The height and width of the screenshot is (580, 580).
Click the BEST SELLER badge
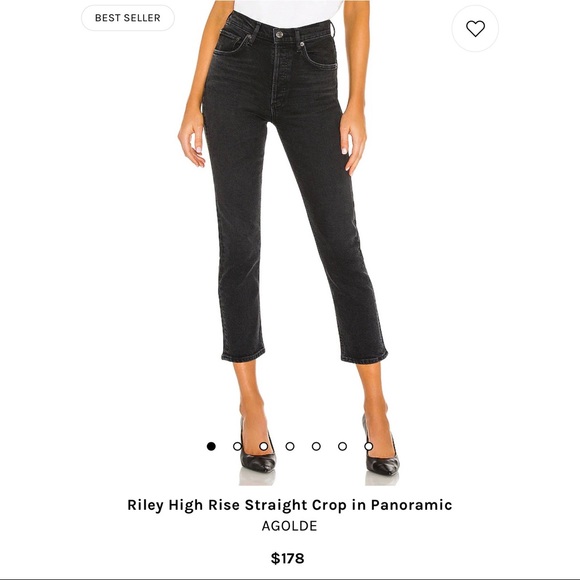pos(128,18)
